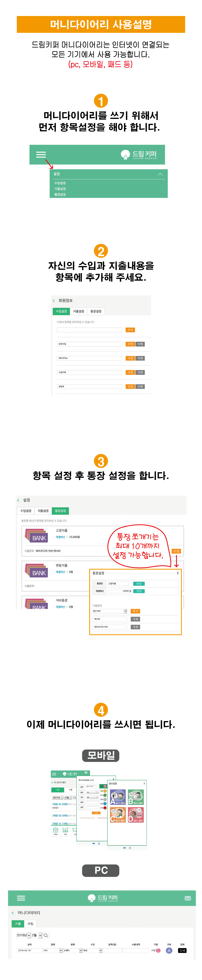Go back using the chevron beside 회원정보
The height and width of the screenshot is (980, 202).
pyautogui.click(x=54, y=301)
